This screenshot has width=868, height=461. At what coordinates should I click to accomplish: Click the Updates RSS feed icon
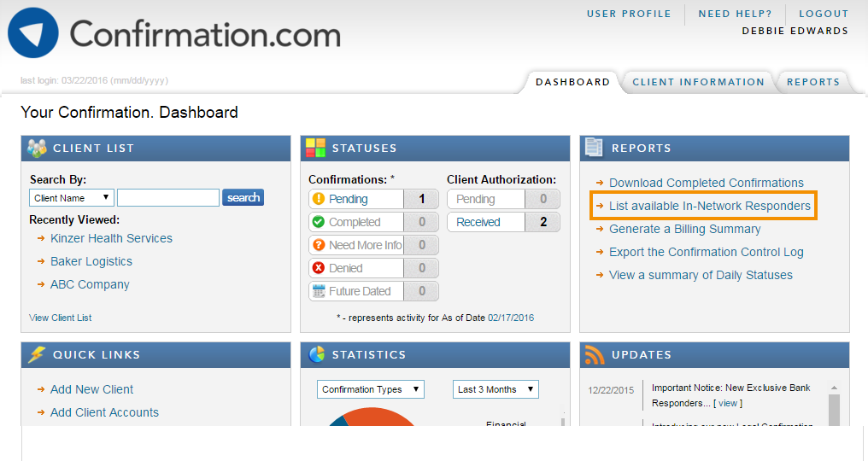(x=595, y=354)
